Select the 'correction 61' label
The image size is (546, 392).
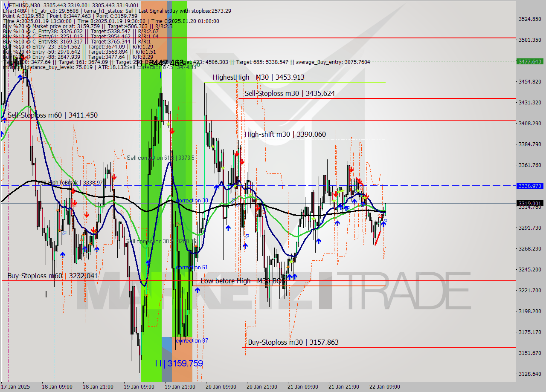(x=192, y=267)
